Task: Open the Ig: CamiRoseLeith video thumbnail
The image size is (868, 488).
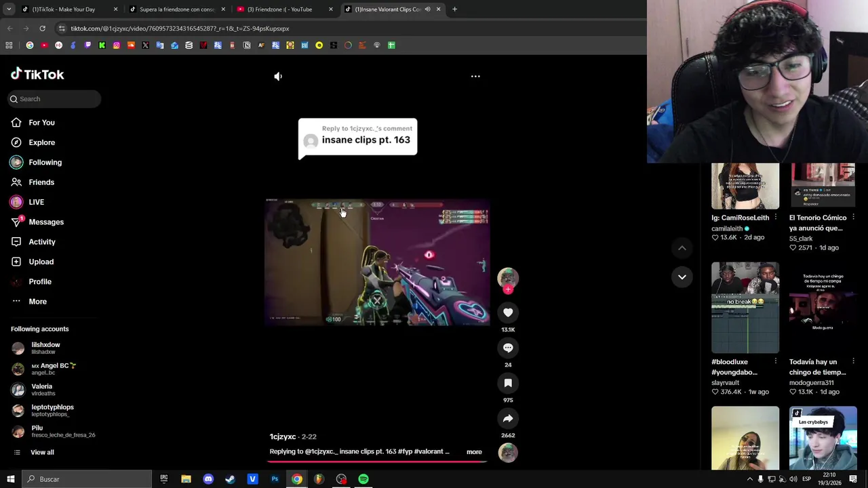Action: point(745,186)
